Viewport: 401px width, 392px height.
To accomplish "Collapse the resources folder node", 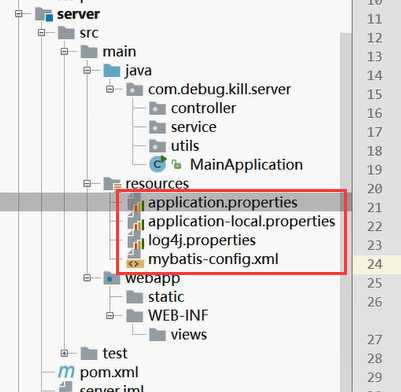I will pyautogui.click(x=87, y=183).
